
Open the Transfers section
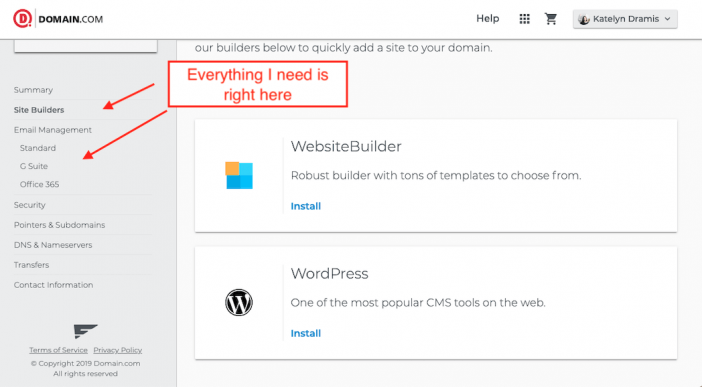[x=31, y=265]
